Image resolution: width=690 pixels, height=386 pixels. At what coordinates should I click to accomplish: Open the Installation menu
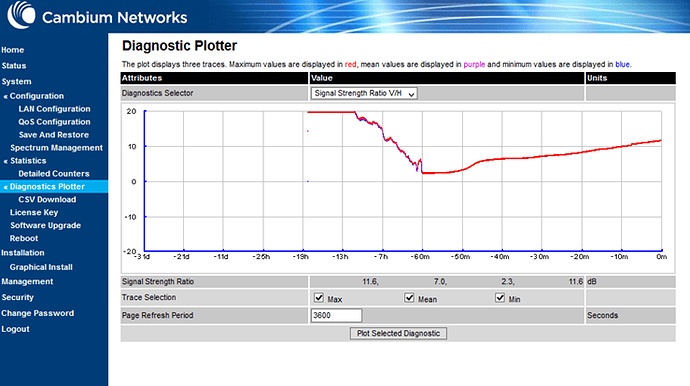coord(22,253)
